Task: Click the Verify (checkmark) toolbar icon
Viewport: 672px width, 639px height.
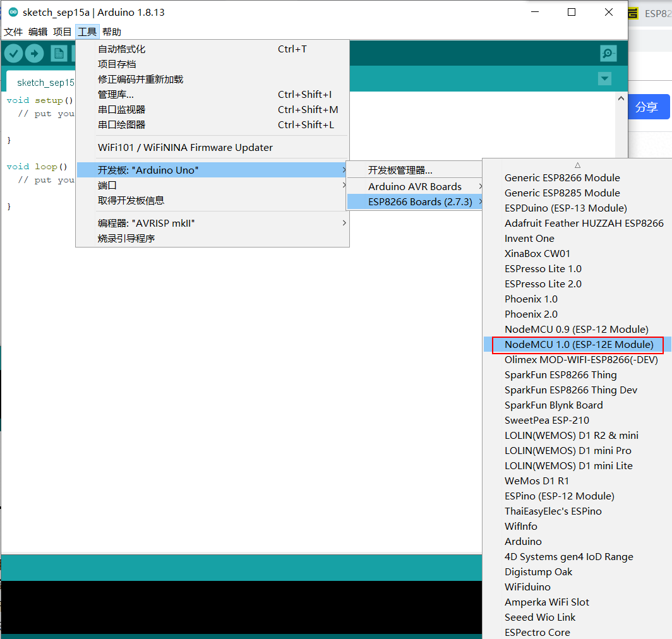Action: (13, 53)
